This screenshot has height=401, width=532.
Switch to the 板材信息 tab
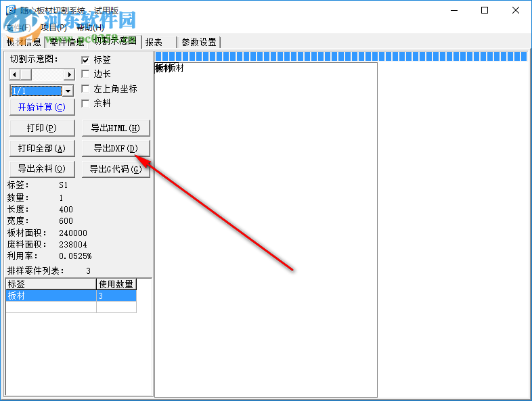click(24, 42)
